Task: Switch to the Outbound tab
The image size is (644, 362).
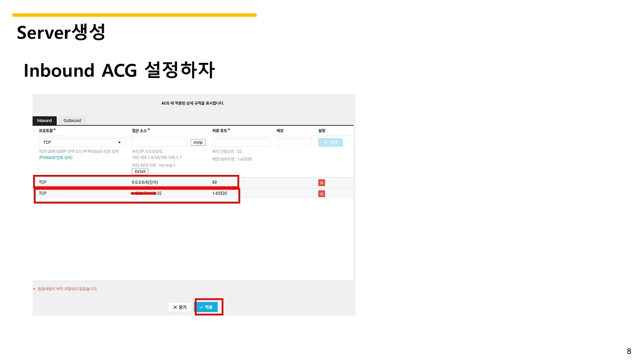Action: [72, 121]
